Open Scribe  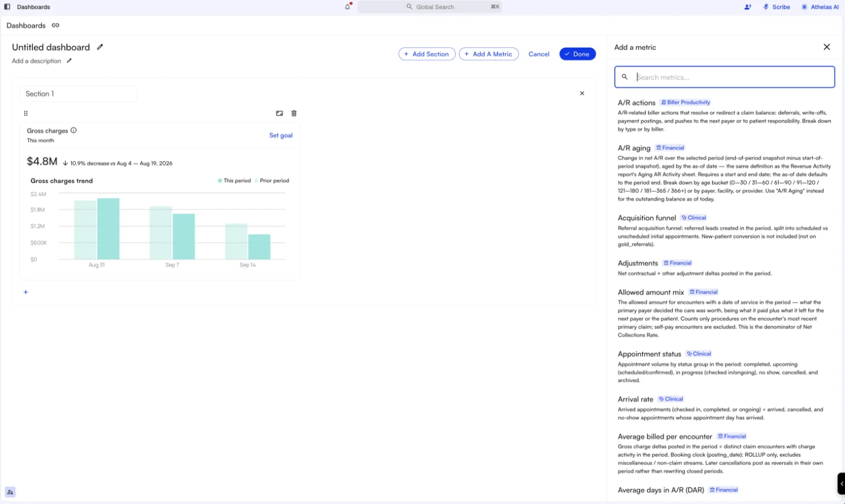(x=777, y=7)
